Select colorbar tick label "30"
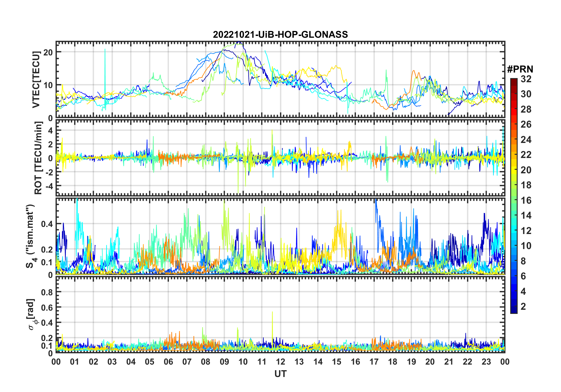 (526, 94)
